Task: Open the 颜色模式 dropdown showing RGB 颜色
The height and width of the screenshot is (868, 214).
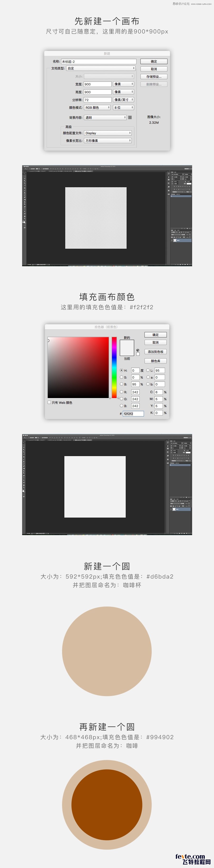Action: tap(97, 108)
